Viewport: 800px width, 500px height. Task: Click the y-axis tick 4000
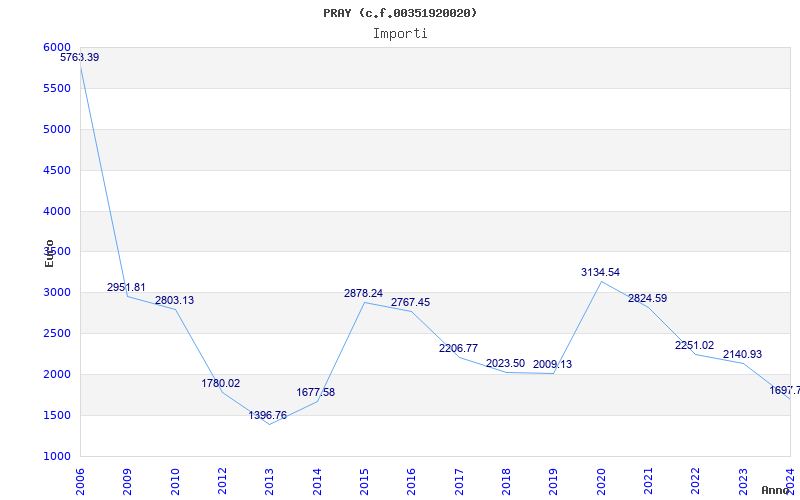pos(57,211)
